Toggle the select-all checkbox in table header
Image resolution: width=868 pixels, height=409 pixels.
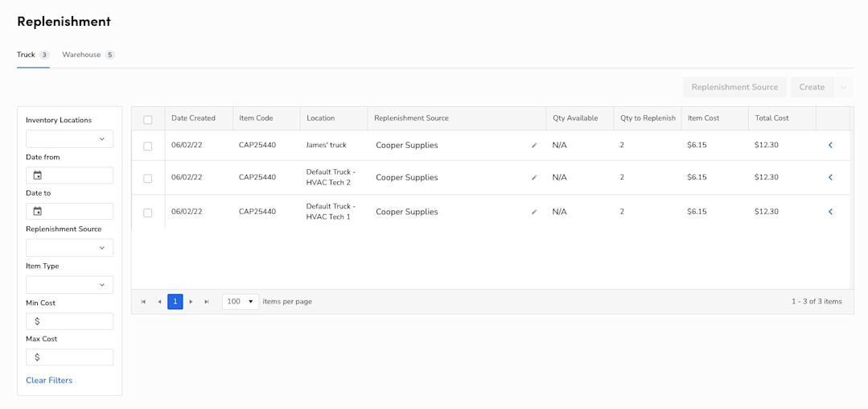(148, 119)
